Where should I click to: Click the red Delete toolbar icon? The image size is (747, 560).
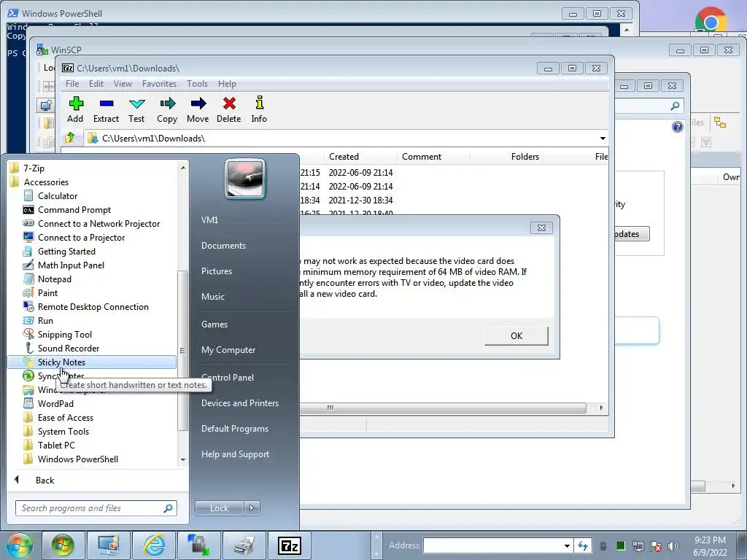click(228, 109)
